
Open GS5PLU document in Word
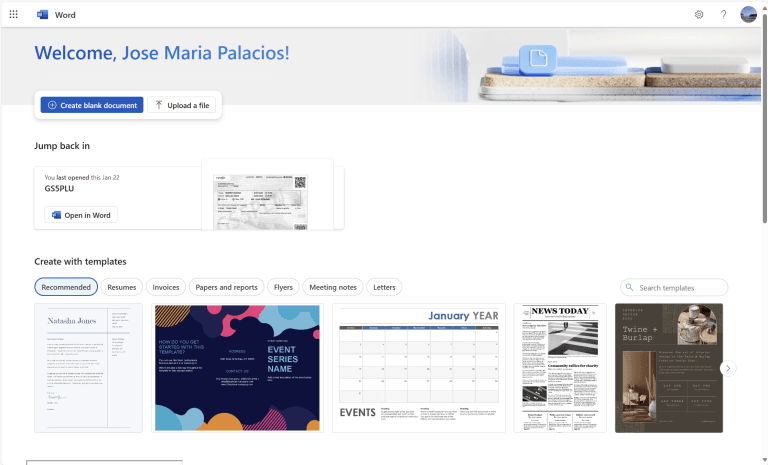81,215
